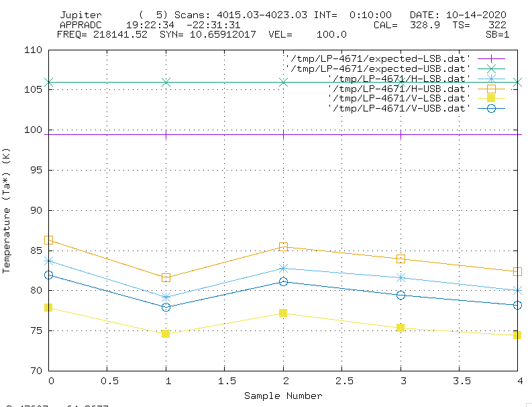Select the V-LSB yellow square at sample 2
The width and height of the screenshot is (532, 407).
click(x=283, y=313)
